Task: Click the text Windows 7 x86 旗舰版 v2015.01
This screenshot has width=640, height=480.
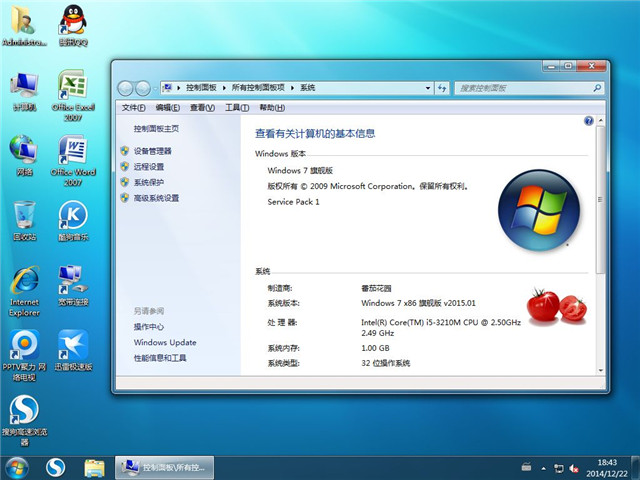Action: (418, 303)
